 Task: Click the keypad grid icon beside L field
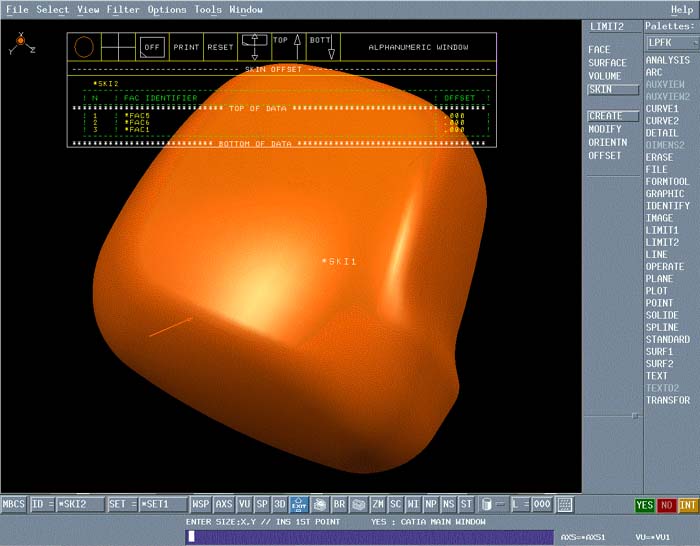[x=565, y=505]
